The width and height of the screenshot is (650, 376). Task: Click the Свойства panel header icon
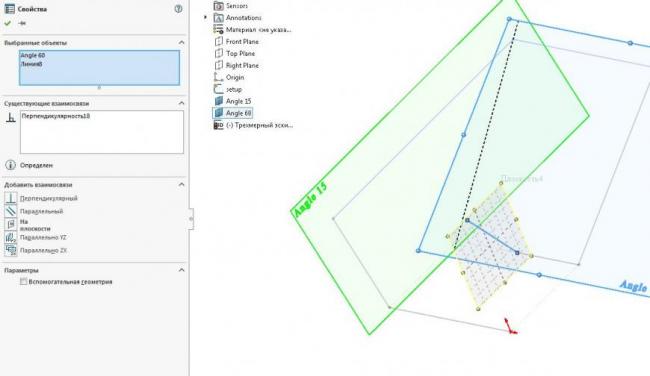pos(9,9)
